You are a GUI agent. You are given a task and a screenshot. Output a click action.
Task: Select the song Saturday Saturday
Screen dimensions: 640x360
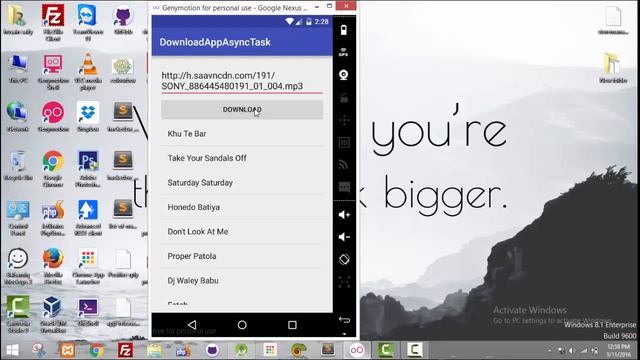pos(242,183)
